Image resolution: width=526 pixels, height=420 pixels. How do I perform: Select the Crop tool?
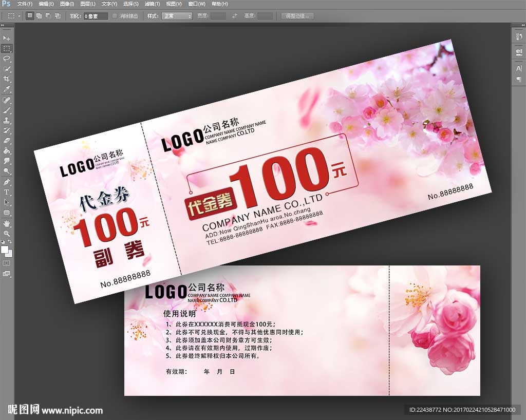click(7, 79)
